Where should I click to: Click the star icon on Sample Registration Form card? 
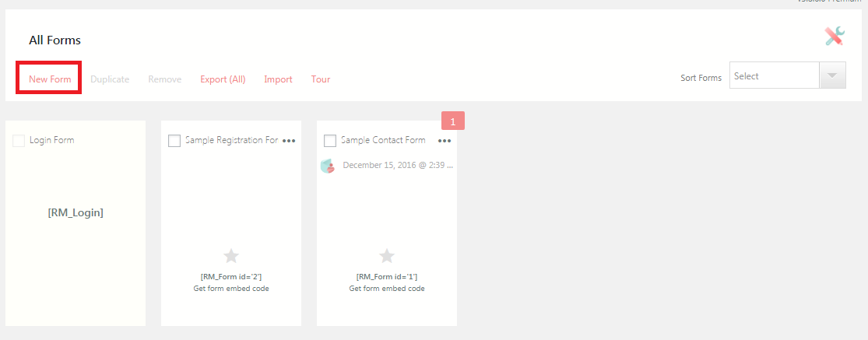tap(231, 255)
